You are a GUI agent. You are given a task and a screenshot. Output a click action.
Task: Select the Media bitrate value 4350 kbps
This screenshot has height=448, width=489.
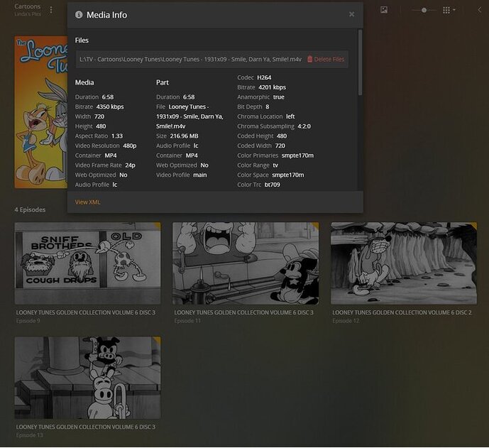tap(110, 106)
